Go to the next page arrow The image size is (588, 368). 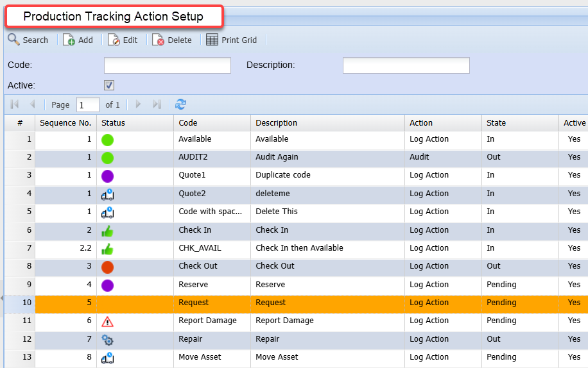pos(138,105)
